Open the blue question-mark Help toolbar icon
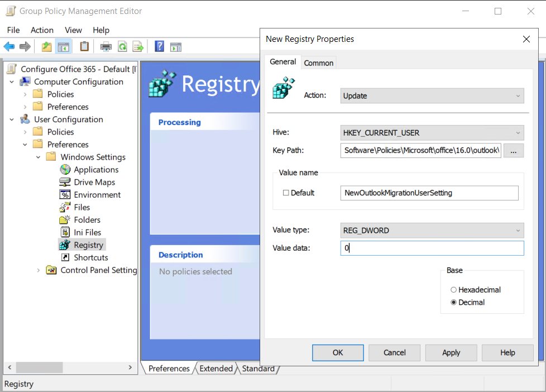This screenshot has height=392, width=546. pyautogui.click(x=160, y=46)
